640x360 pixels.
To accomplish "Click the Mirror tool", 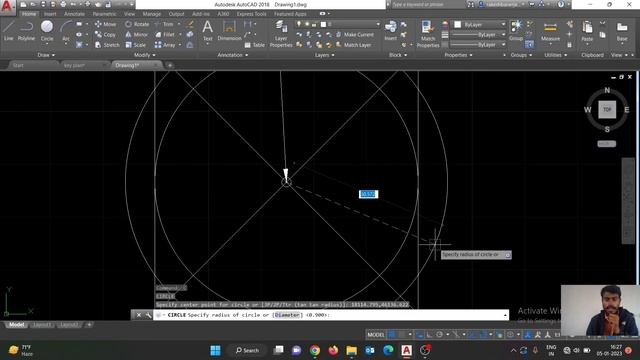I will 136,35.
